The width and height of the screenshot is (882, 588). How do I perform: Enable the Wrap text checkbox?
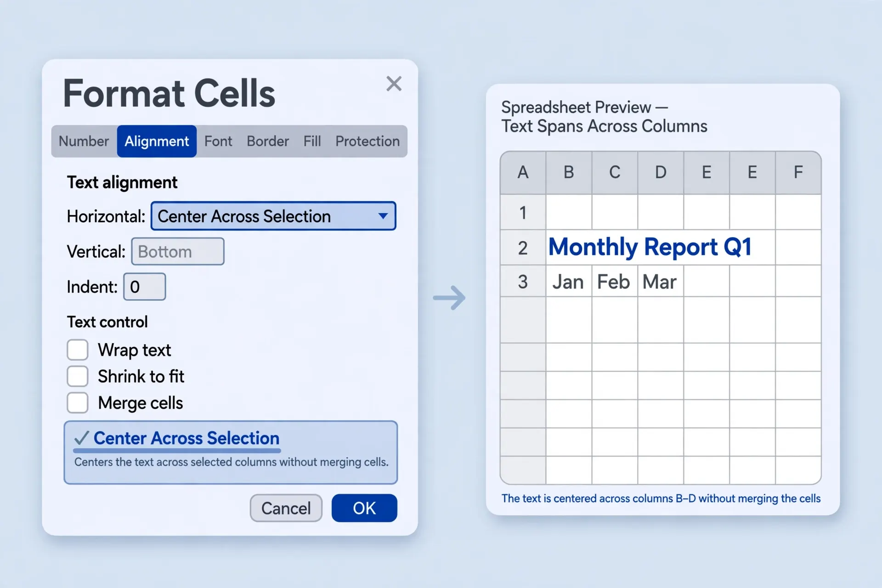pyautogui.click(x=78, y=350)
